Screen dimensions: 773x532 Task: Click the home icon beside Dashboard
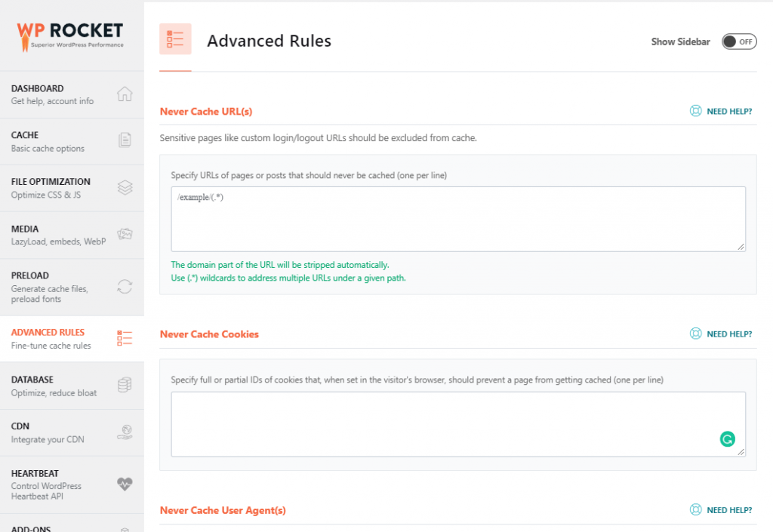tap(125, 94)
